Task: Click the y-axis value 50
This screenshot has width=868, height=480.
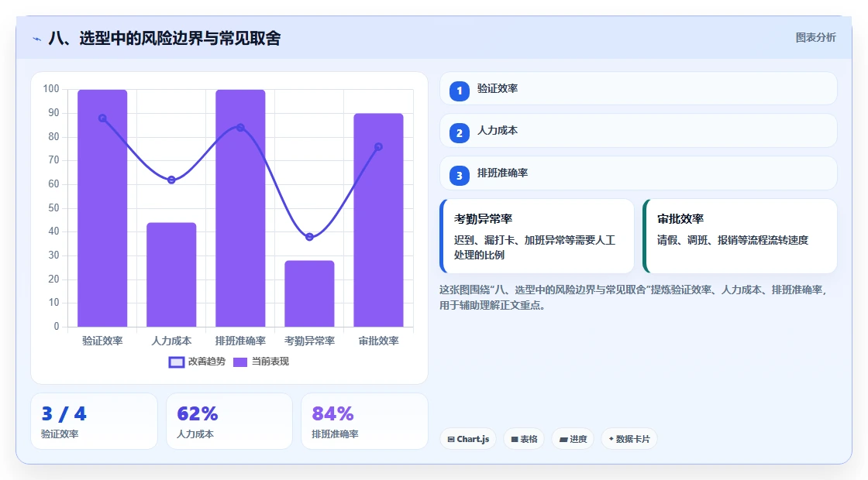Action: [53, 208]
